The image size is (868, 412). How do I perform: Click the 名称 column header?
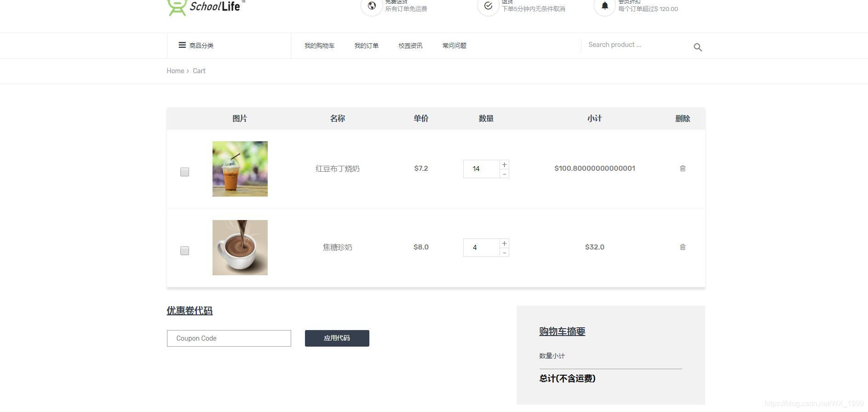pyautogui.click(x=337, y=119)
